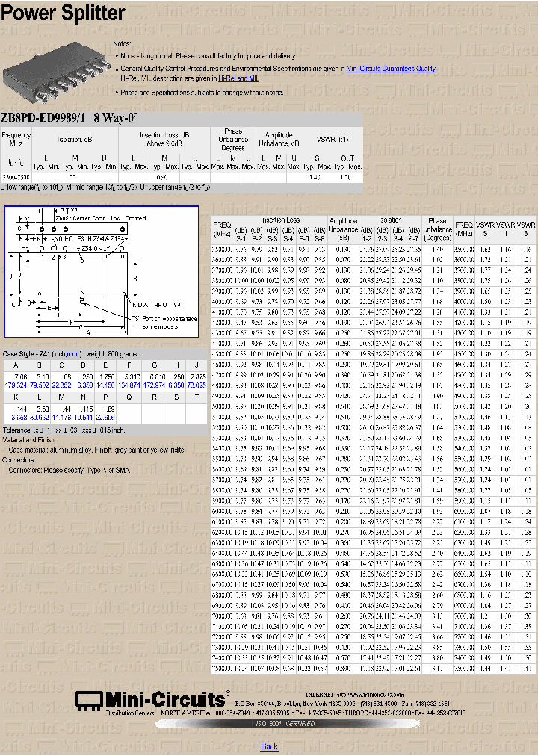Click the Amplitude Unbalance, dB header
Screen dimensions: 538x756
point(279,140)
